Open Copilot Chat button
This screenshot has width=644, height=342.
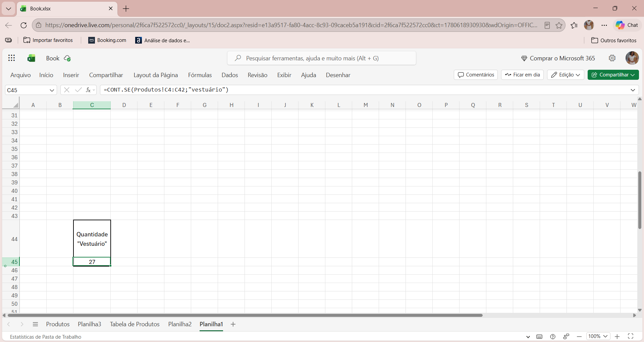pos(627,25)
